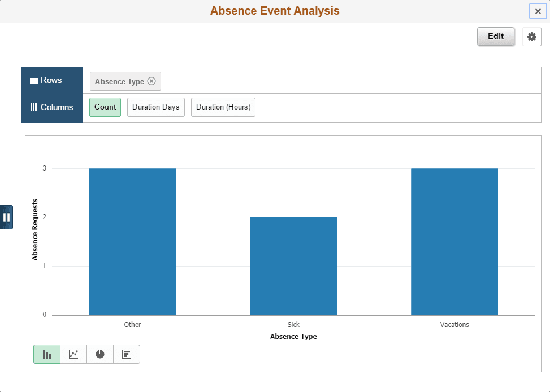Switch to the line chart icon

click(73, 354)
